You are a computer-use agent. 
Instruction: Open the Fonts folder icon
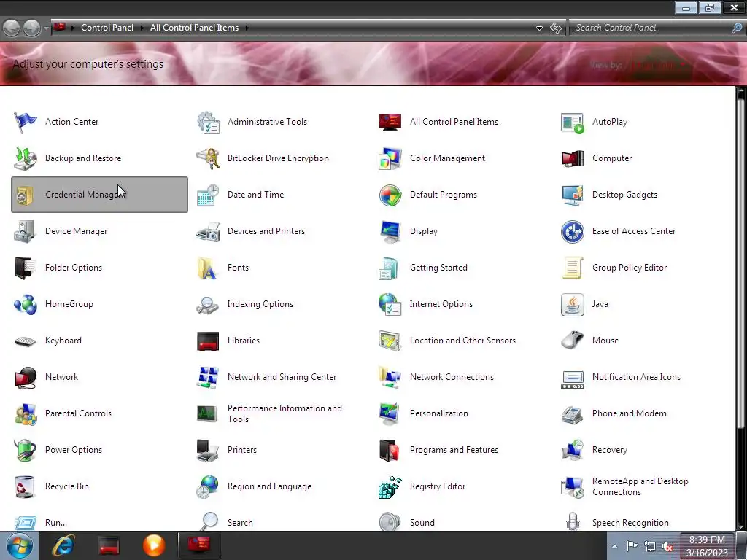(x=208, y=268)
